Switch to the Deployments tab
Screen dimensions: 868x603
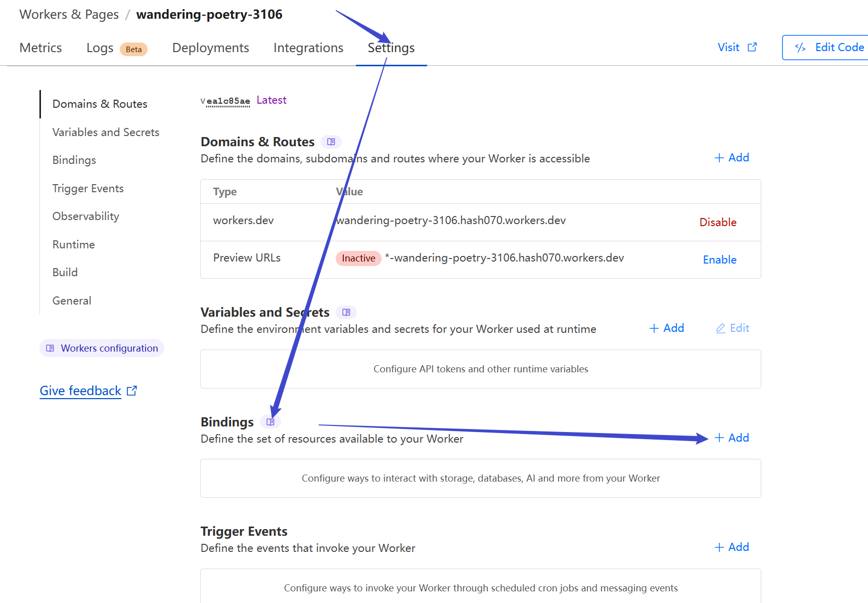210,48
